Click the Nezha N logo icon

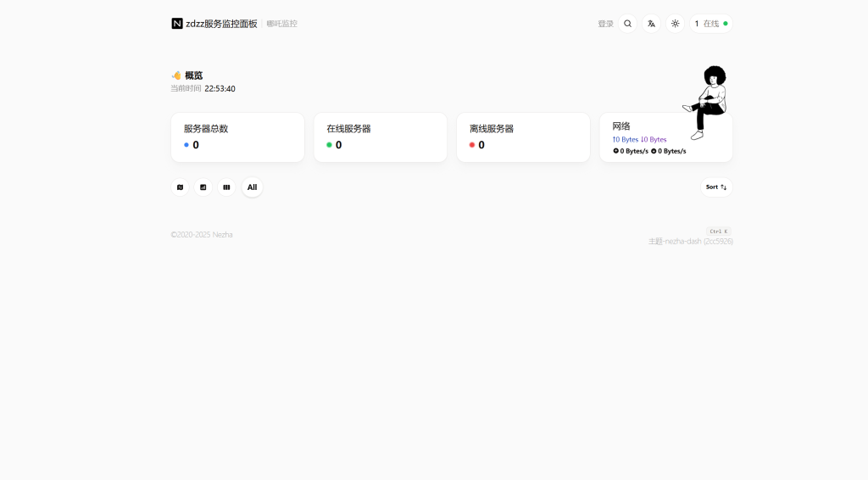click(177, 23)
